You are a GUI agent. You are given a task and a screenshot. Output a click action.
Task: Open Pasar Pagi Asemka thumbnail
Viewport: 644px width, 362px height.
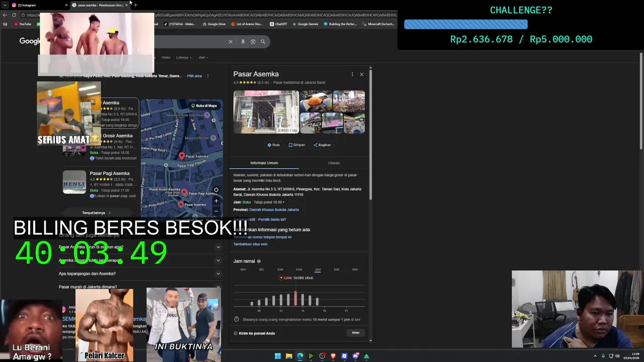[74, 182]
